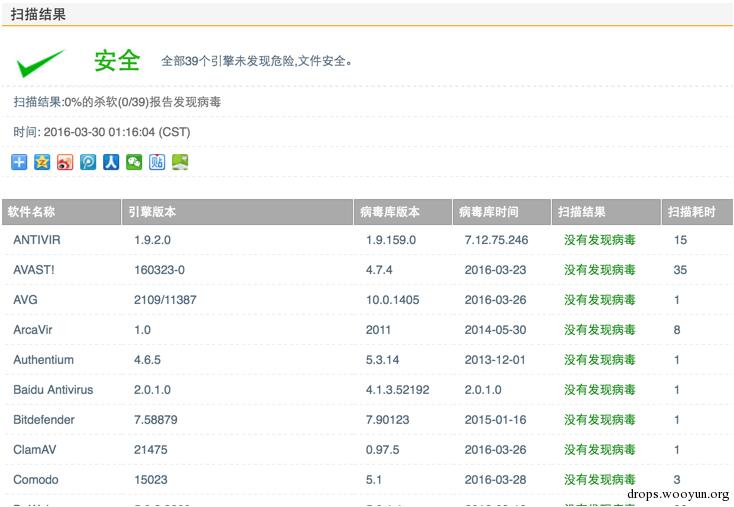Viewport: 734px width, 507px height.
Task: Click virus database version 0.97.5
Action: 382,450
